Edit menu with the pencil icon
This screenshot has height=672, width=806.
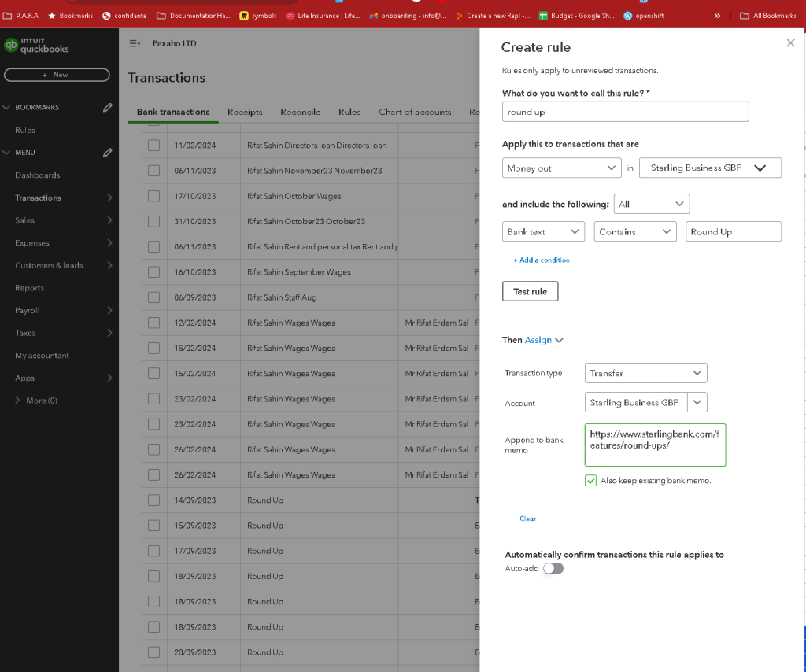click(x=107, y=153)
